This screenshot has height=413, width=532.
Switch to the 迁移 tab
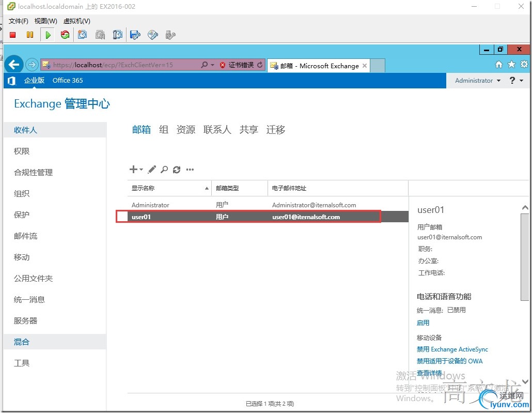coord(275,129)
